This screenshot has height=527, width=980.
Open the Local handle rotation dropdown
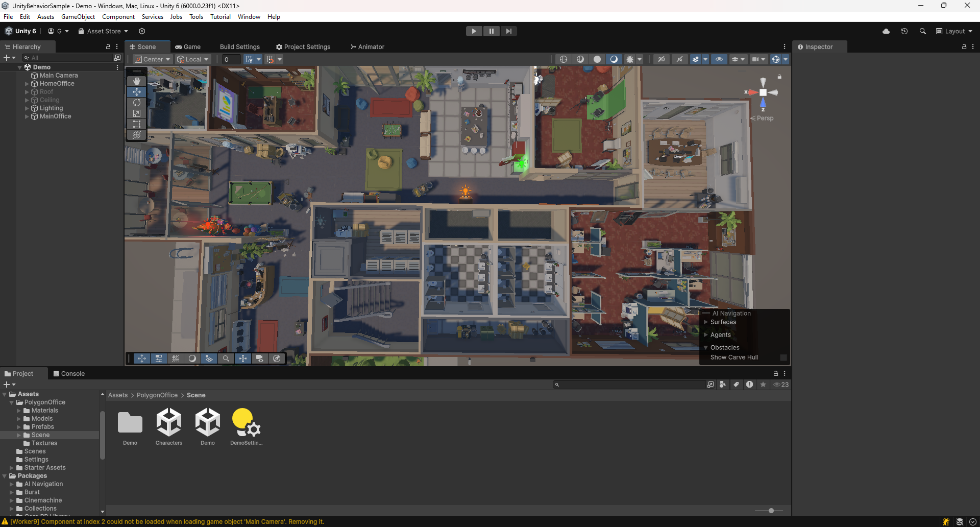tap(193, 59)
